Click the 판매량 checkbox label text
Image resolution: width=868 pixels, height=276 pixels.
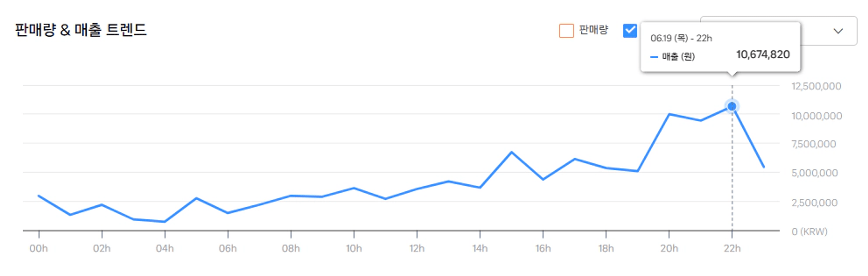coord(593,30)
